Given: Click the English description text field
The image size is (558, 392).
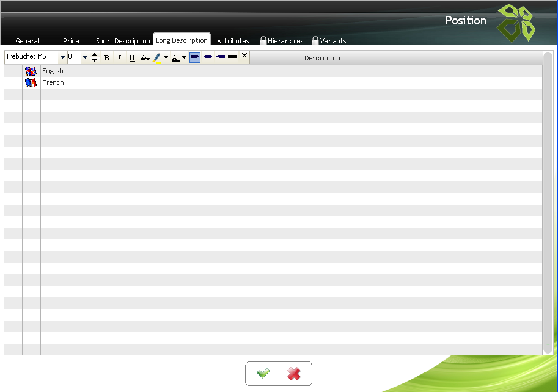Looking at the screenshot, I should tap(322, 71).
